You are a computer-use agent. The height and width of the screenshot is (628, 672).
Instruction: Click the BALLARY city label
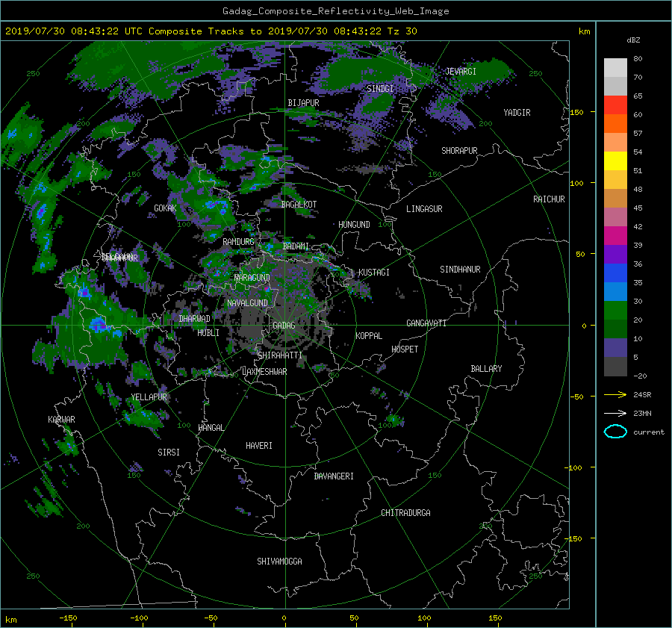(486, 369)
